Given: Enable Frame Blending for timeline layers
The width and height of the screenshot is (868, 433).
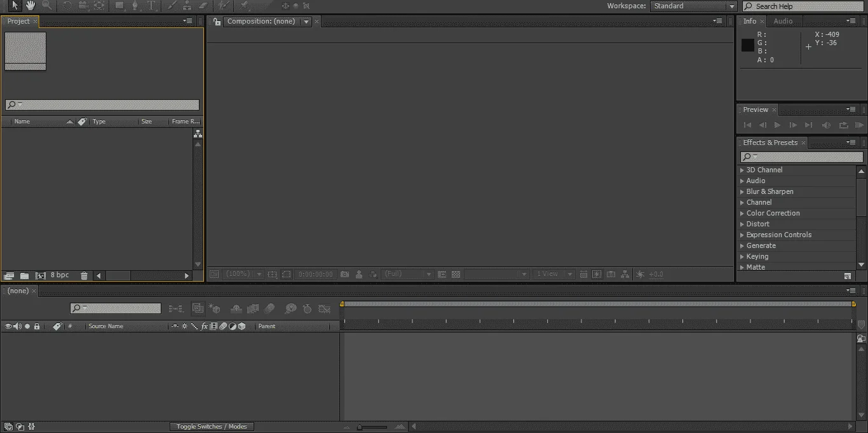Looking at the screenshot, I should pyautogui.click(x=253, y=308).
